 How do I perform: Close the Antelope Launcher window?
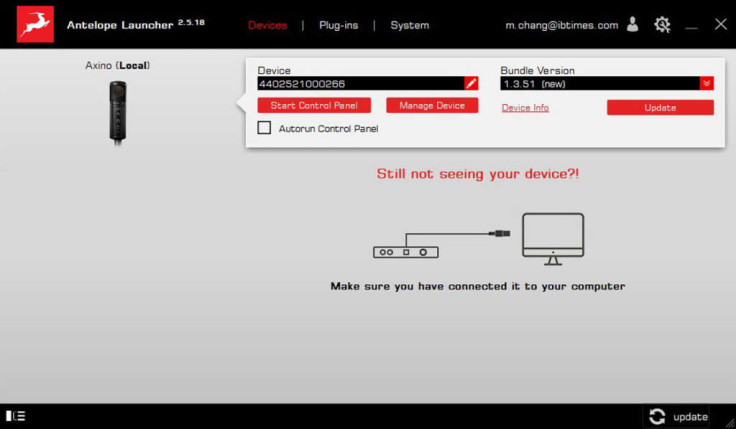click(x=721, y=24)
